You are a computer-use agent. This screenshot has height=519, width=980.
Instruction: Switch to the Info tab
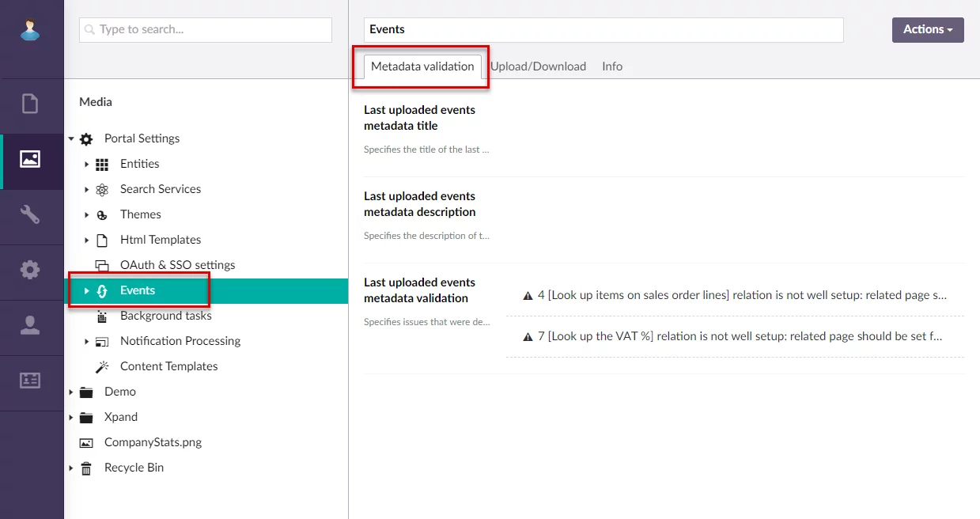tap(611, 66)
